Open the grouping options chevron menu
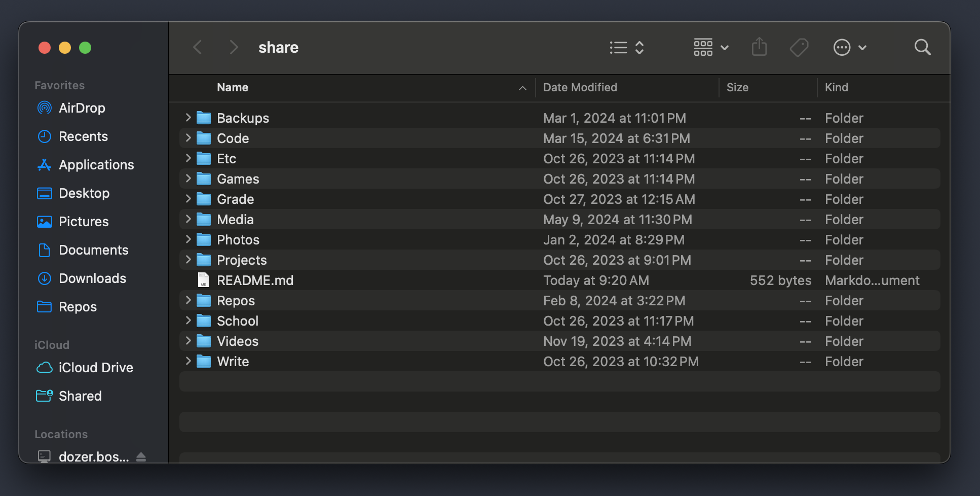The image size is (980, 496). (725, 47)
